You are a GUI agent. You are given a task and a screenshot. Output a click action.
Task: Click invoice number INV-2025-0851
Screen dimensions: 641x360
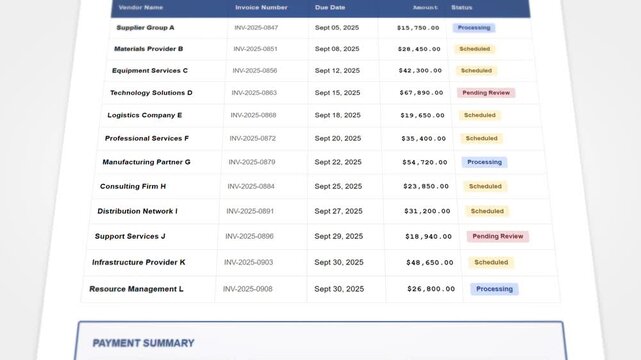pos(255,49)
